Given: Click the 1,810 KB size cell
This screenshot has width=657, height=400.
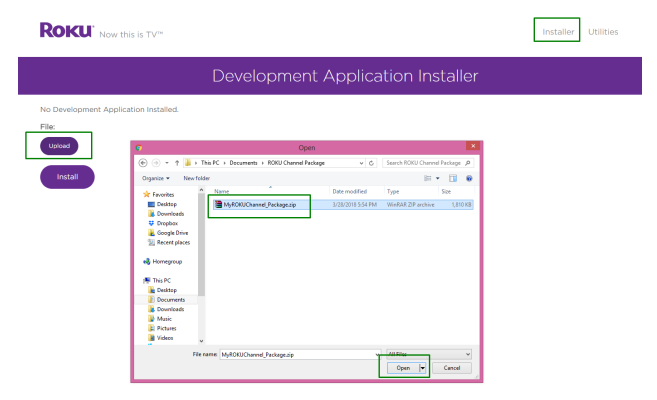Looking at the screenshot, I should (461, 205).
